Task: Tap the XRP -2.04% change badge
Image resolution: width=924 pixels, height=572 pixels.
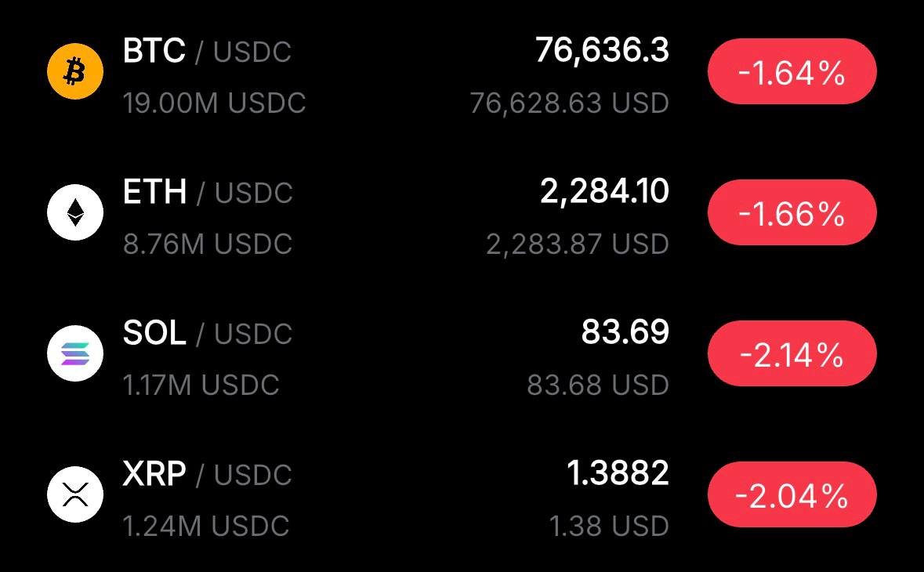Action: [x=792, y=496]
